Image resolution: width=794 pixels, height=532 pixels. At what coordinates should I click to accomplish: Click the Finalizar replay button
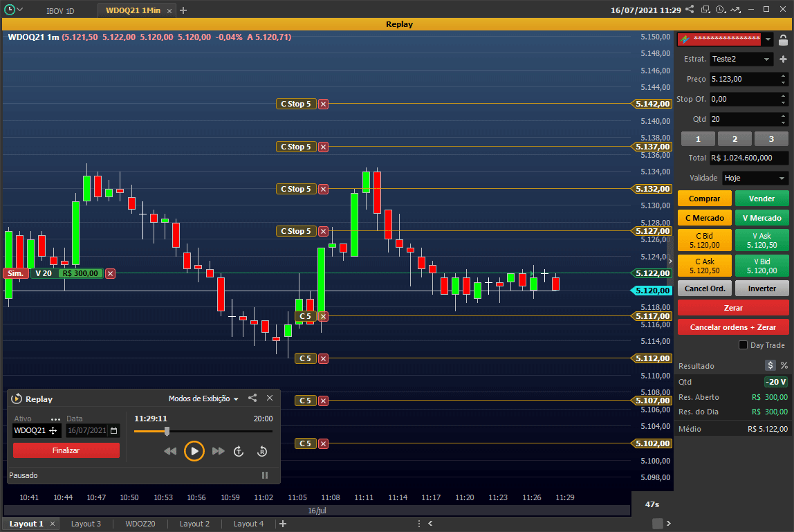tap(66, 450)
